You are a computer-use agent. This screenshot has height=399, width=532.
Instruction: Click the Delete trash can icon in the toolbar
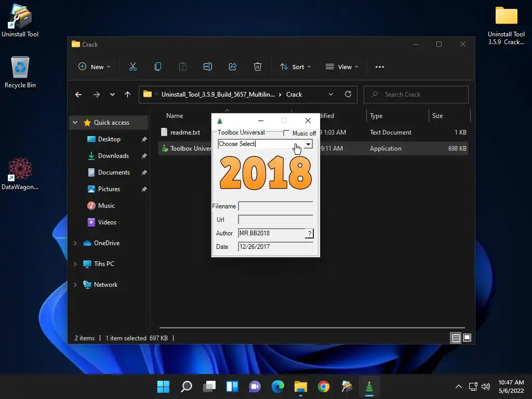pos(258,67)
